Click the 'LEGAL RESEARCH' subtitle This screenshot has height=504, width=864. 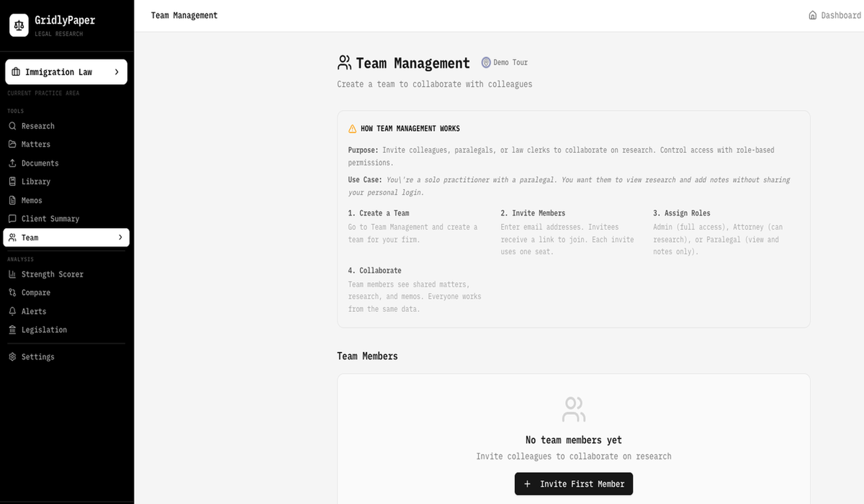(x=59, y=34)
